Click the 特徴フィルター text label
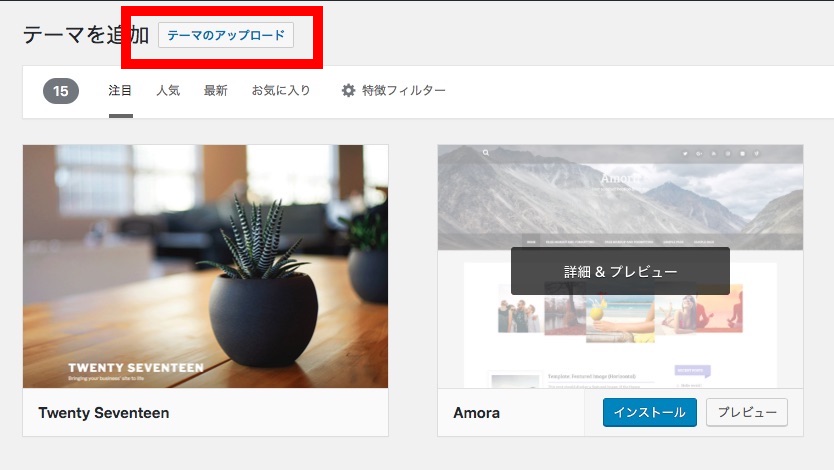Screen dimensions: 834x470 pyautogui.click(x=404, y=91)
